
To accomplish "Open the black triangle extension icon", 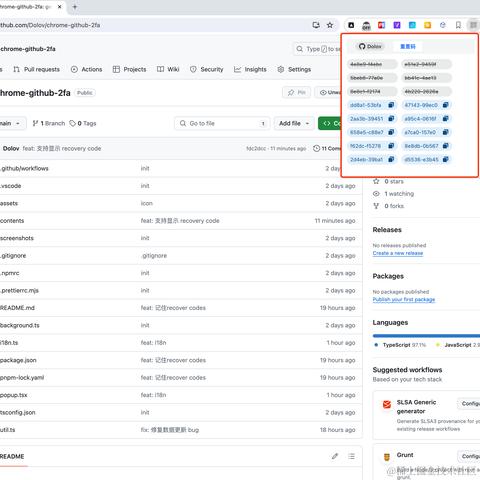I will coord(351,25).
